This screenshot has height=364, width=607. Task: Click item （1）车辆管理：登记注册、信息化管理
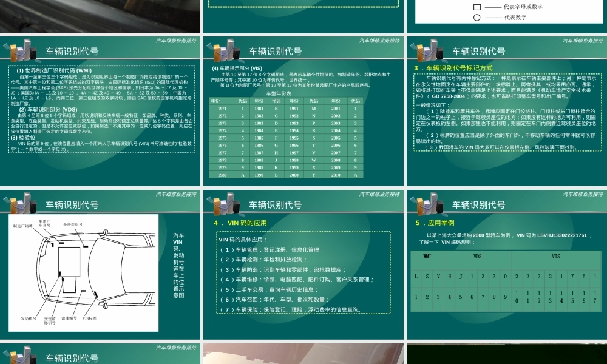(x=271, y=250)
